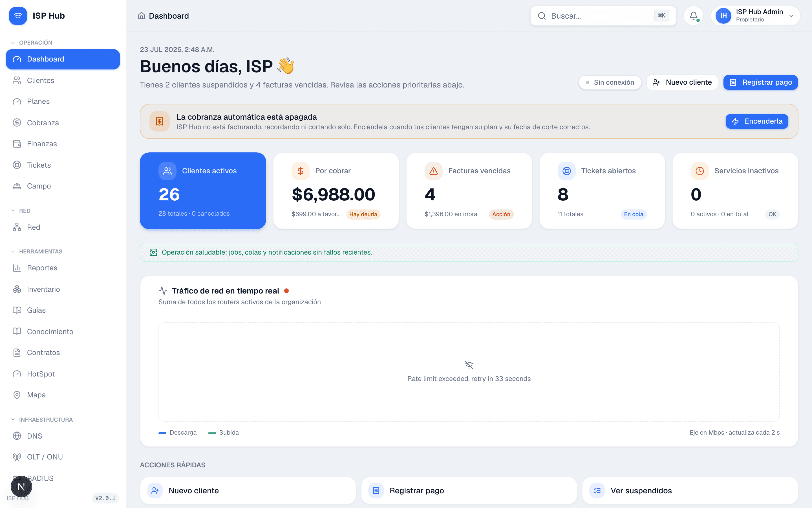The height and width of the screenshot is (508, 812).
Task: Collapse the OPERACIÓN sidebar section
Action: (32, 43)
